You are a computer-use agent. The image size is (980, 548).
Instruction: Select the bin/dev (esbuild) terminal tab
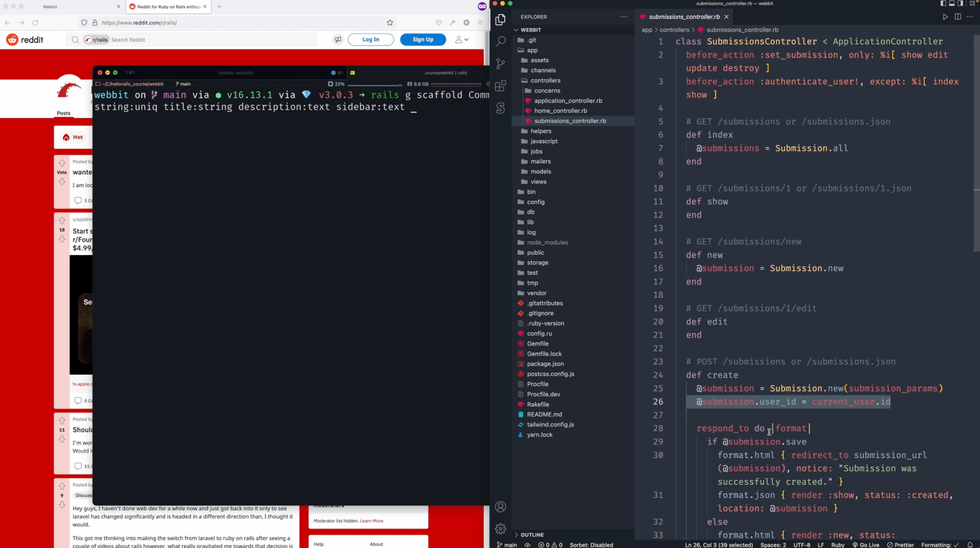pos(236,73)
